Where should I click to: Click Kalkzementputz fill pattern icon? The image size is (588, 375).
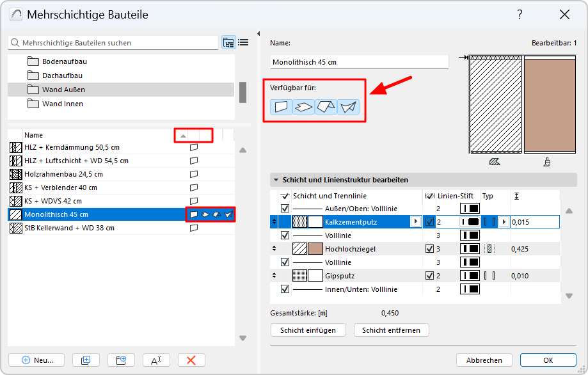299,222
